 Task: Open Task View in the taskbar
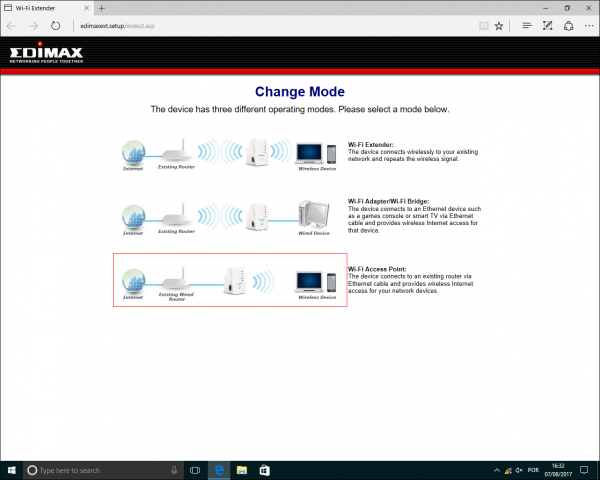[195, 470]
